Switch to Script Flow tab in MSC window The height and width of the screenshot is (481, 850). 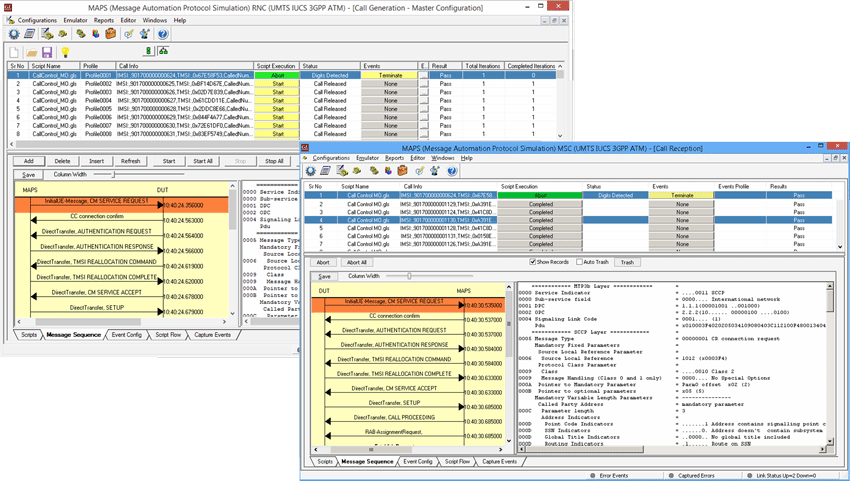457,461
